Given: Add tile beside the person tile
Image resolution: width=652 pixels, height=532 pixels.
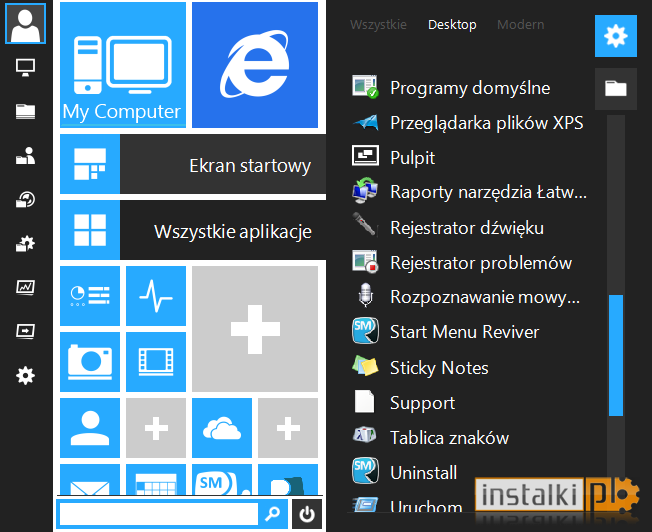Looking at the screenshot, I should point(156,428).
